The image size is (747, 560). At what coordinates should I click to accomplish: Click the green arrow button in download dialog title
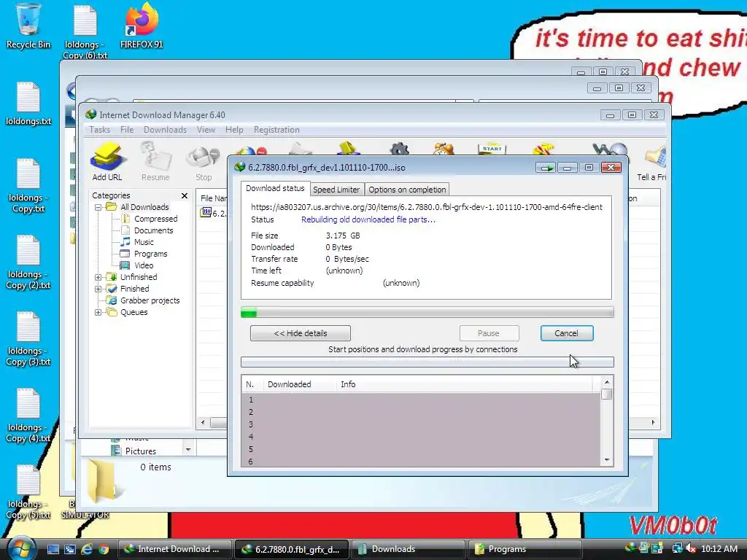pos(546,168)
